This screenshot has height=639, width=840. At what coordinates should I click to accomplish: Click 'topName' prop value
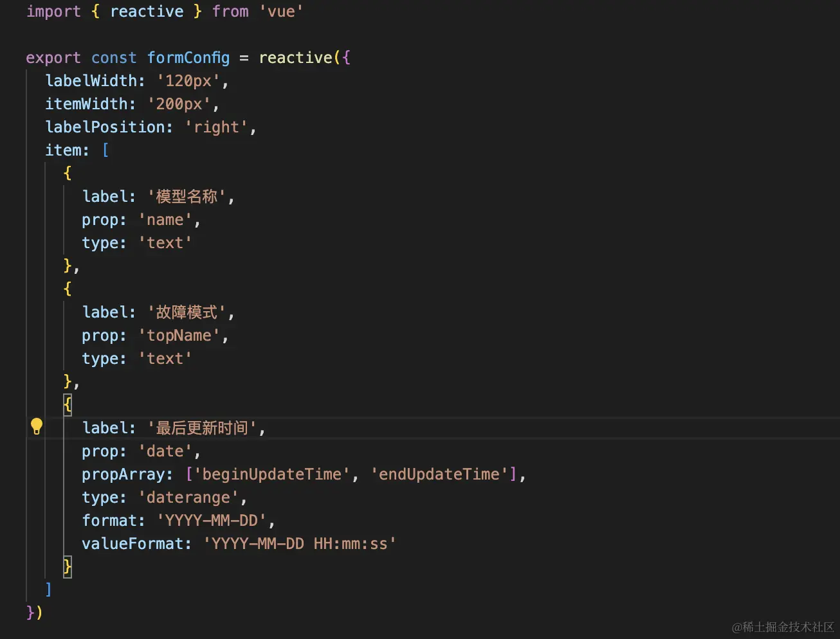pyautogui.click(x=179, y=336)
